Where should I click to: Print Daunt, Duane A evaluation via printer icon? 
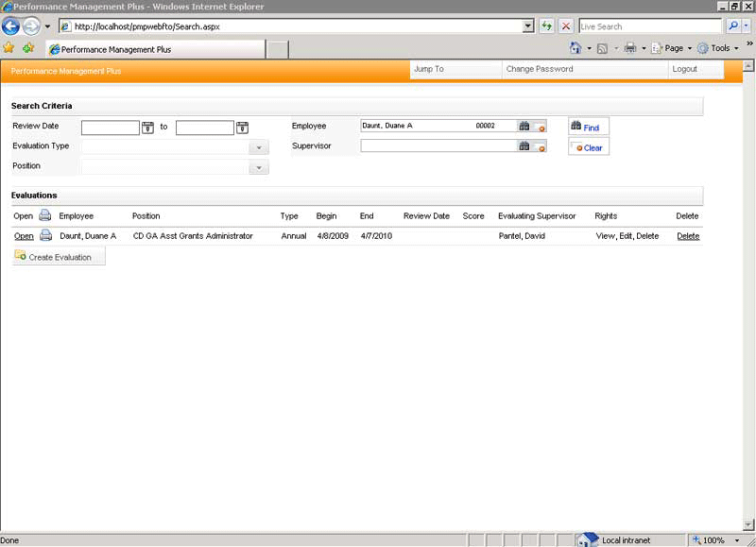pyautogui.click(x=45, y=236)
